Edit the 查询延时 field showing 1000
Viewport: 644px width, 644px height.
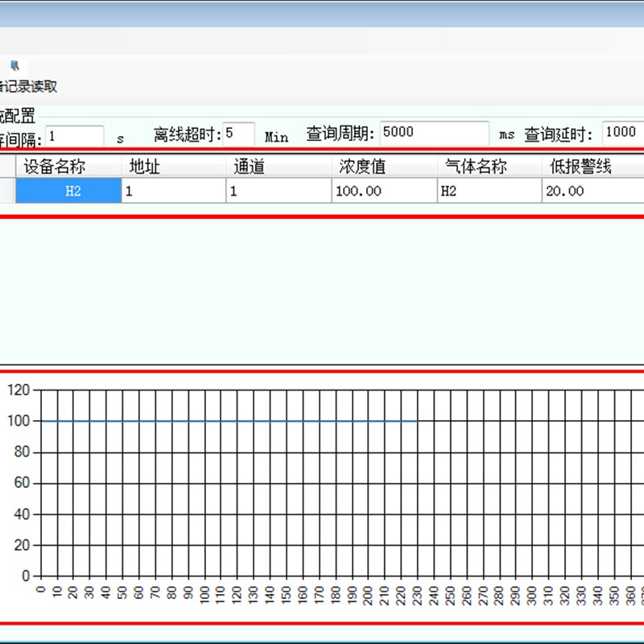coord(623,133)
